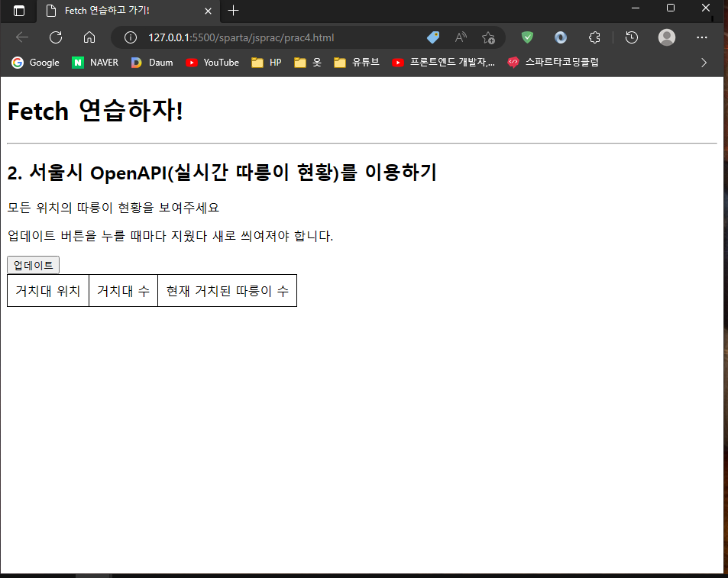Image resolution: width=728 pixels, height=578 pixels.
Task: Open the blue circular extension icon
Action: 561,37
